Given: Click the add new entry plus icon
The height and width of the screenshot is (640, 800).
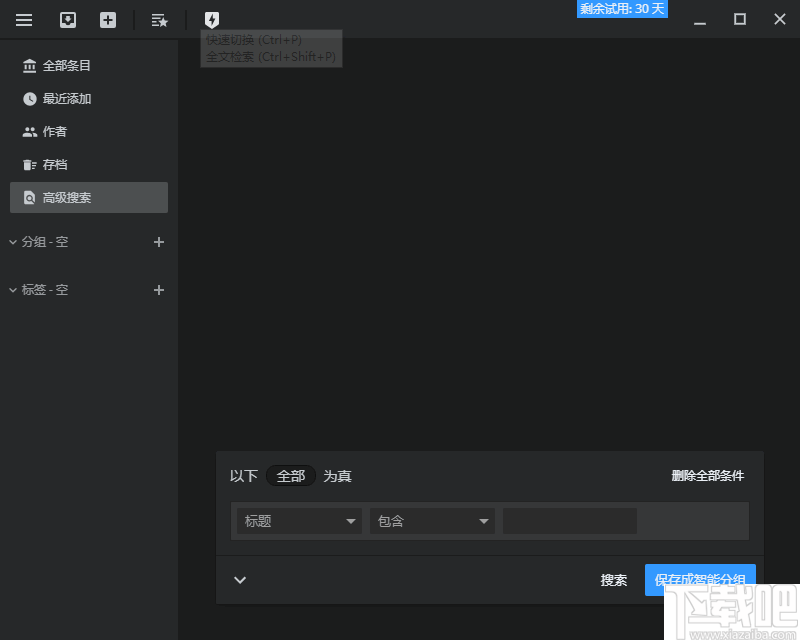Looking at the screenshot, I should (108, 20).
